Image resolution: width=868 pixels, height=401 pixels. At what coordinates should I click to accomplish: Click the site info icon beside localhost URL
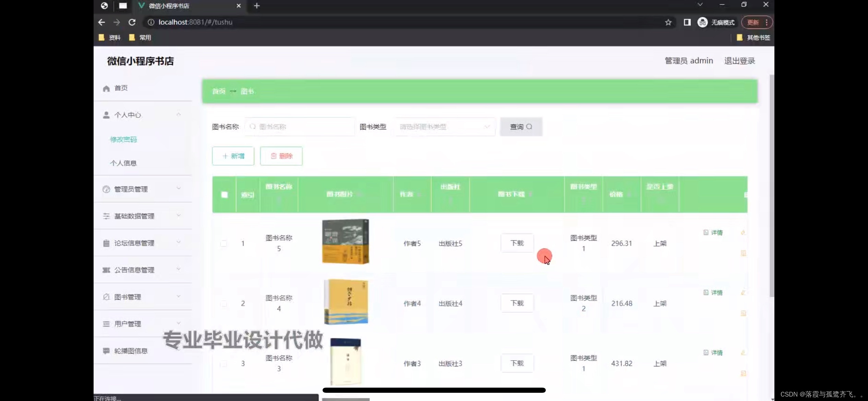tap(150, 22)
